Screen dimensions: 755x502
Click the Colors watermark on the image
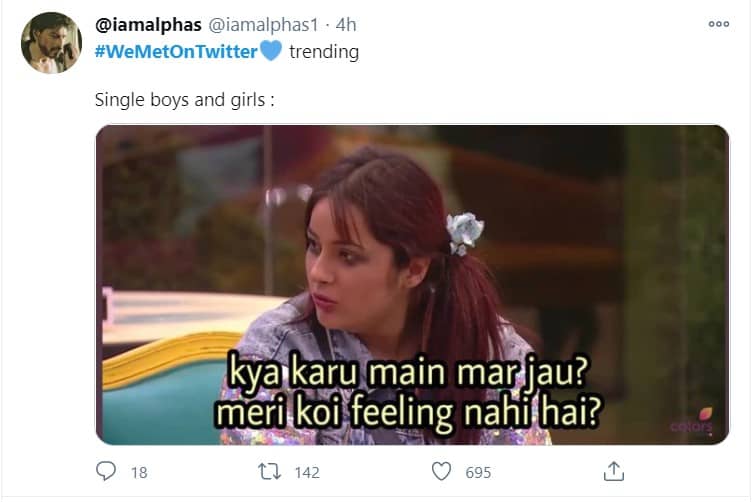[691, 422]
